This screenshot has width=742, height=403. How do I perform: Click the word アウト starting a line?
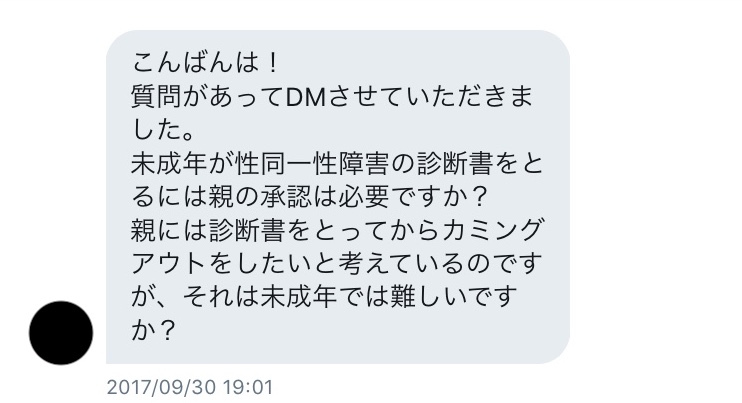[170, 263]
